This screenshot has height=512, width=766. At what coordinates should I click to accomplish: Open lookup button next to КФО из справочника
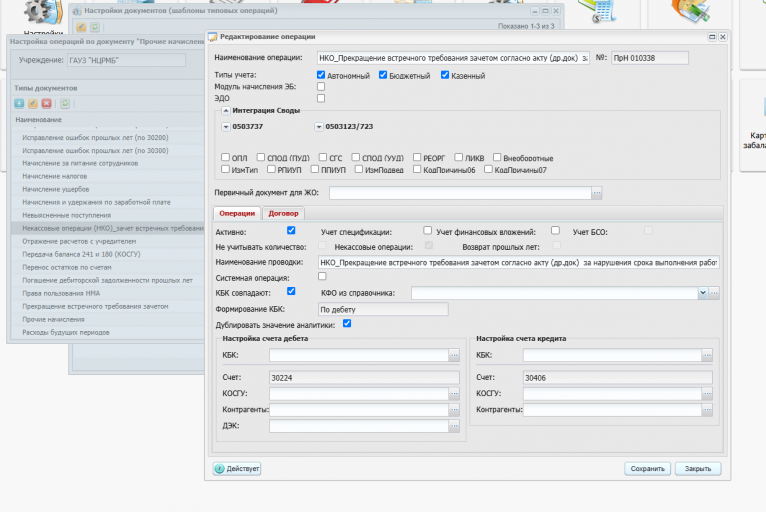(714, 293)
